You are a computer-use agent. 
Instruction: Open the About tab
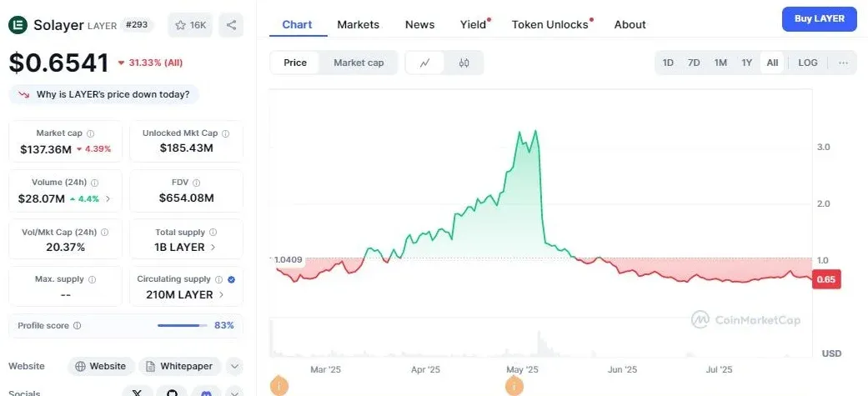tap(630, 24)
